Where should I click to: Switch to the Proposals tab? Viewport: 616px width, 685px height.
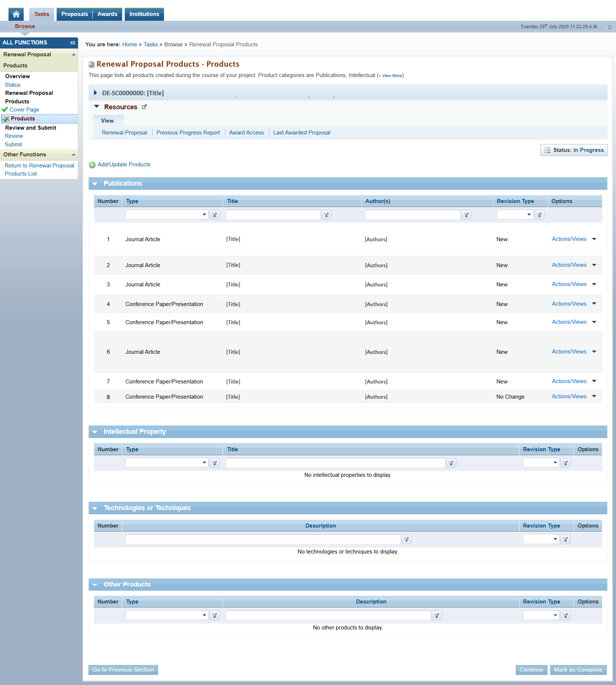(x=74, y=14)
